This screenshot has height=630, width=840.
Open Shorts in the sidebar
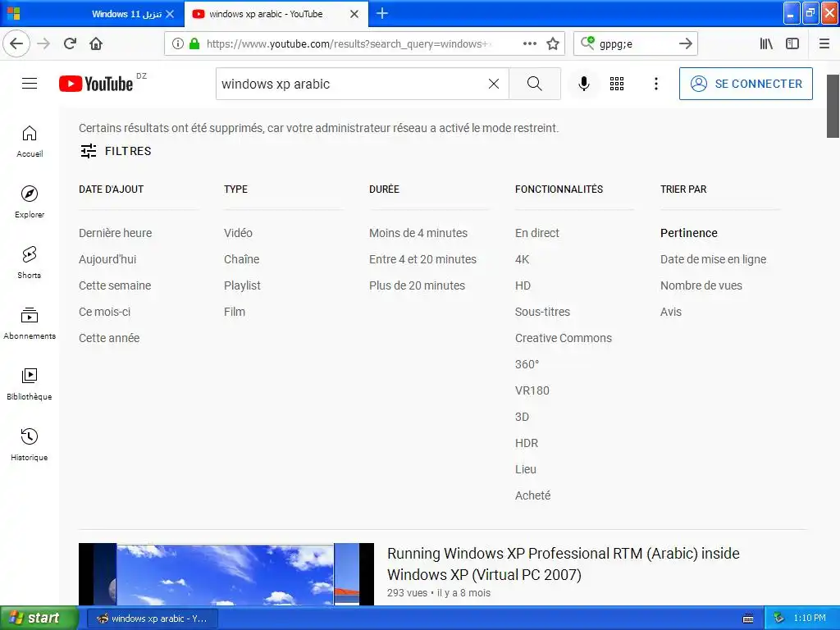pos(30,262)
